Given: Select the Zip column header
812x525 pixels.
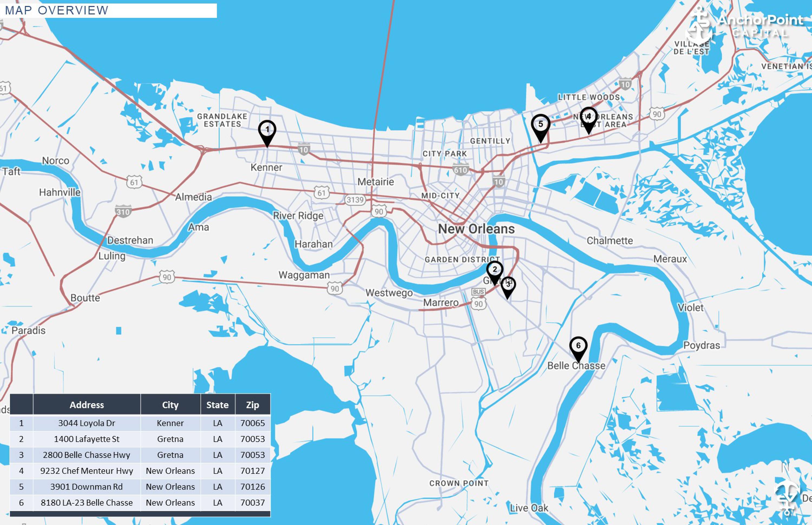Looking at the screenshot, I should pos(253,405).
